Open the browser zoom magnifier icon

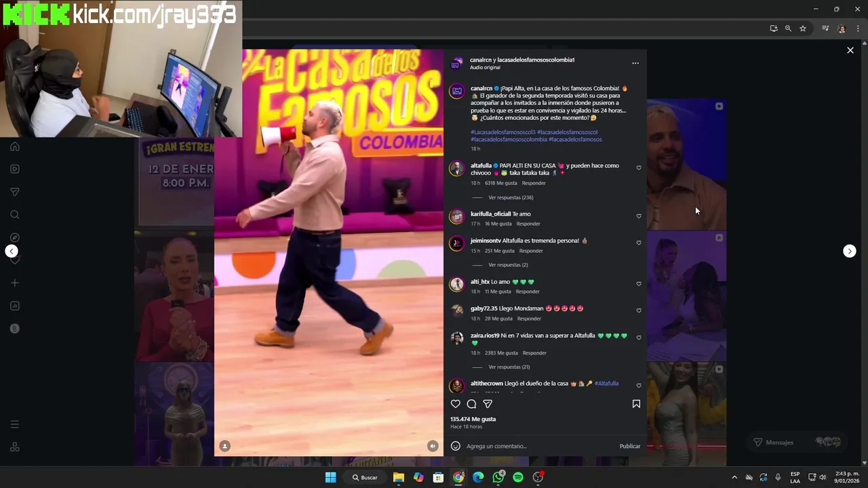click(788, 28)
